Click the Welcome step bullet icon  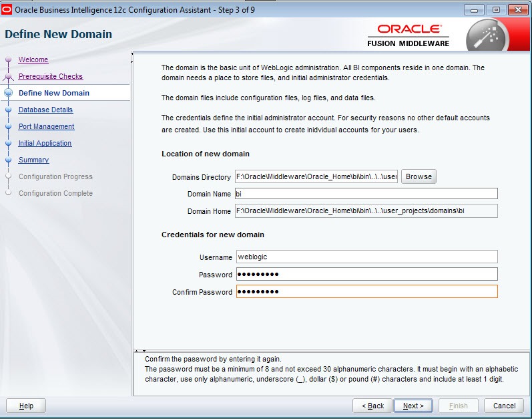pos(9,59)
